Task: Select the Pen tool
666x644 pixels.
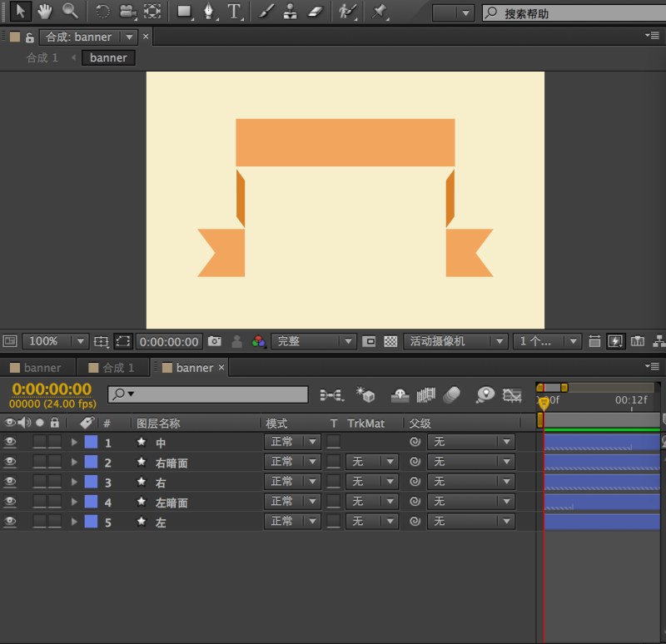Action: [208, 12]
